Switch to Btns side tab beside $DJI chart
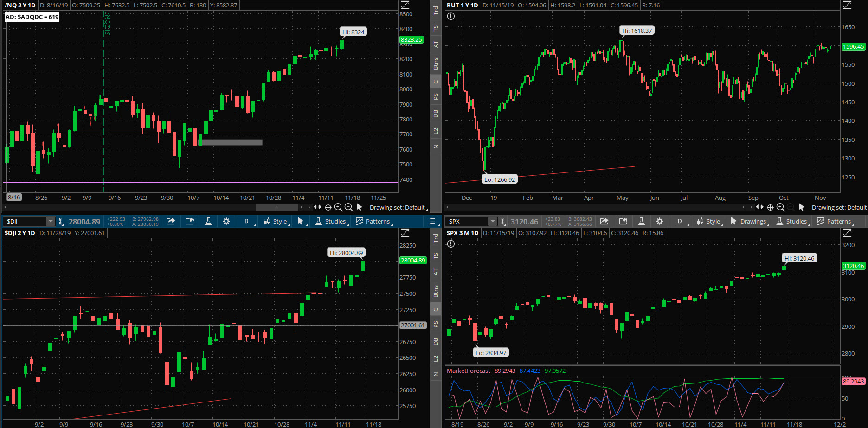Image resolution: width=868 pixels, height=428 pixels. 436,291
